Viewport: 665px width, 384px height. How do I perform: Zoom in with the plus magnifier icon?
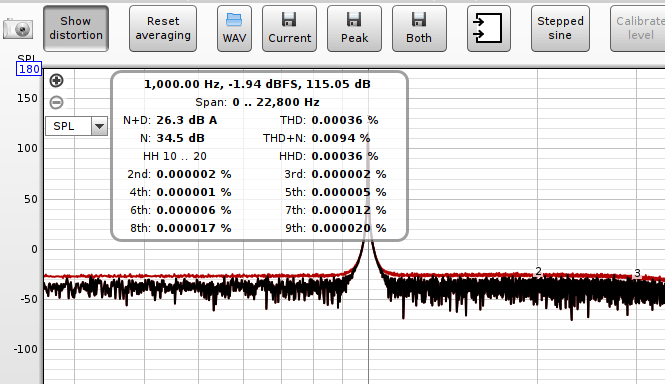(x=56, y=80)
